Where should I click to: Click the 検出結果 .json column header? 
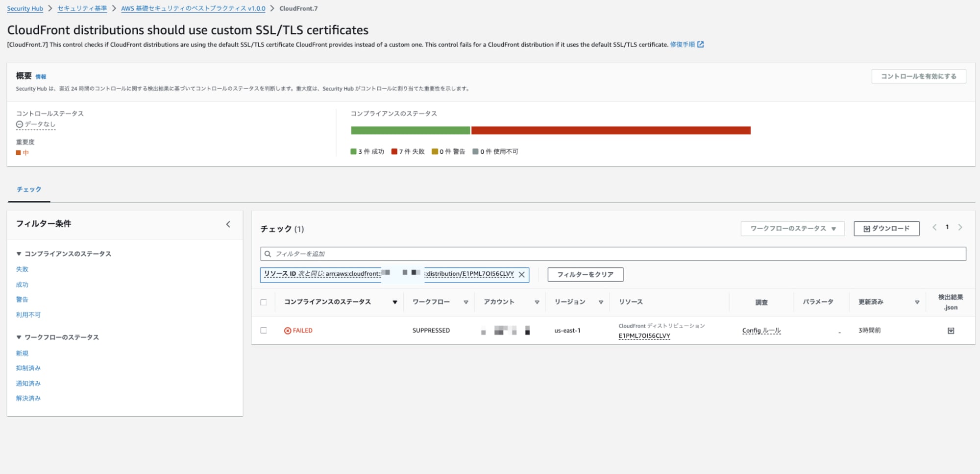[x=951, y=302]
